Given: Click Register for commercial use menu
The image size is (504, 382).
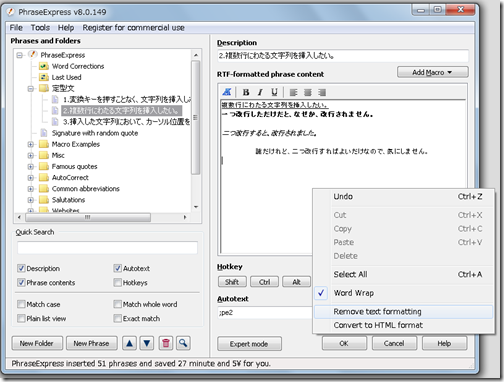Looking at the screenshot, I should tap(133, 28).
